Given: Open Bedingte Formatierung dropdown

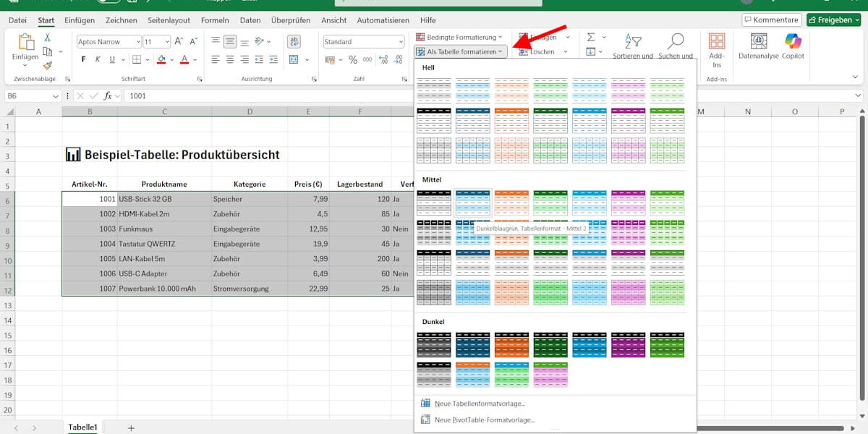Looking at the screenshot, I should (x=459, y=37).
